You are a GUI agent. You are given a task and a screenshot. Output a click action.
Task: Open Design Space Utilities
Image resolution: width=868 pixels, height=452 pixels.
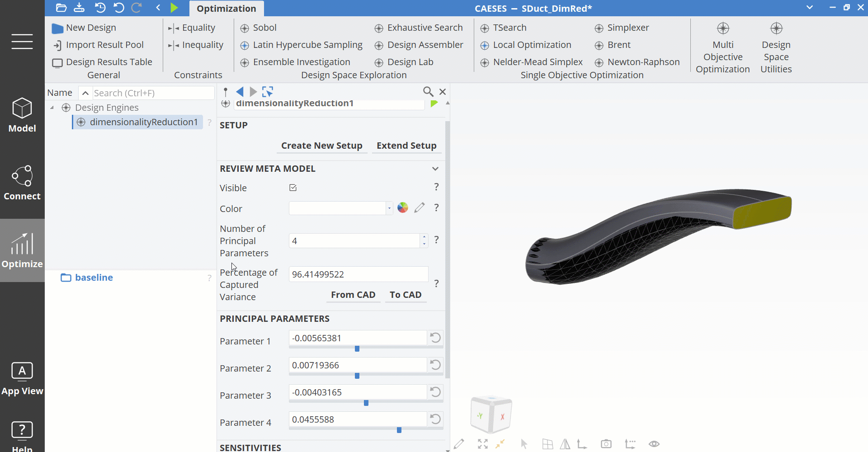776,48
